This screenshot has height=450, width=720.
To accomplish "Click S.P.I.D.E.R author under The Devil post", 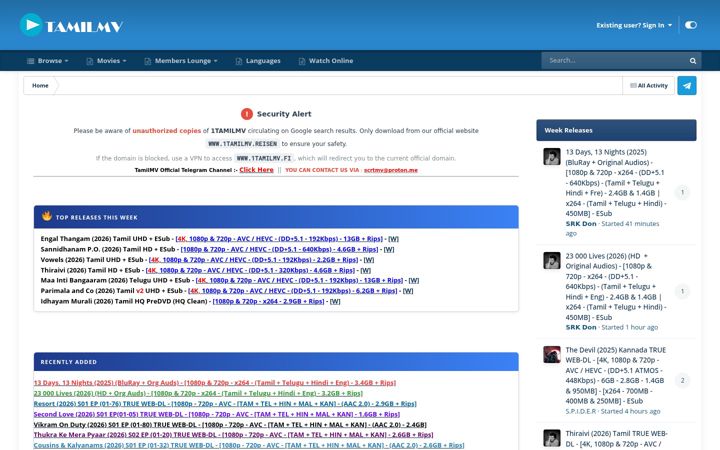I will coord(580,411).
